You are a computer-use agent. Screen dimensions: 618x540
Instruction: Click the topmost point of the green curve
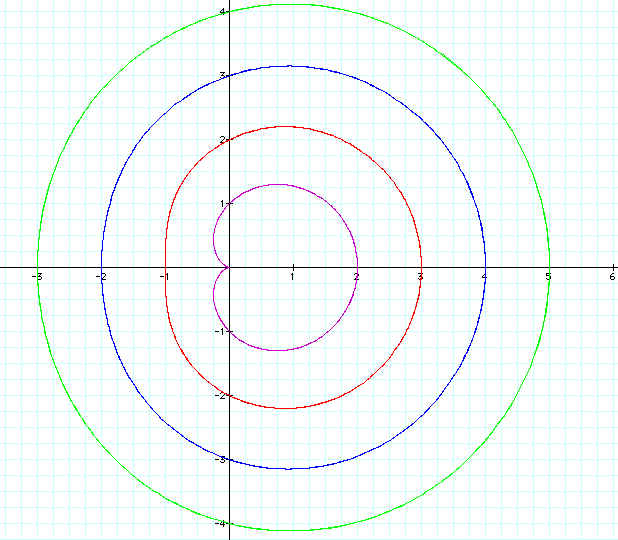click(292, 4)
